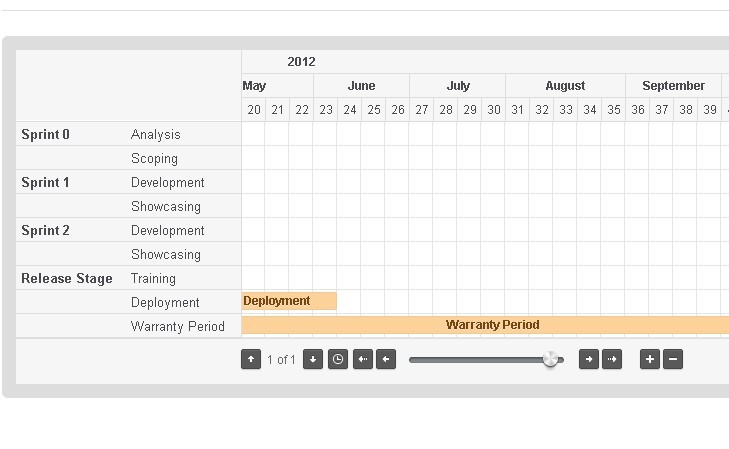Select the Release Stage row label
The width and height of the screenshot is (729, 449).
[x=67, y=278]
